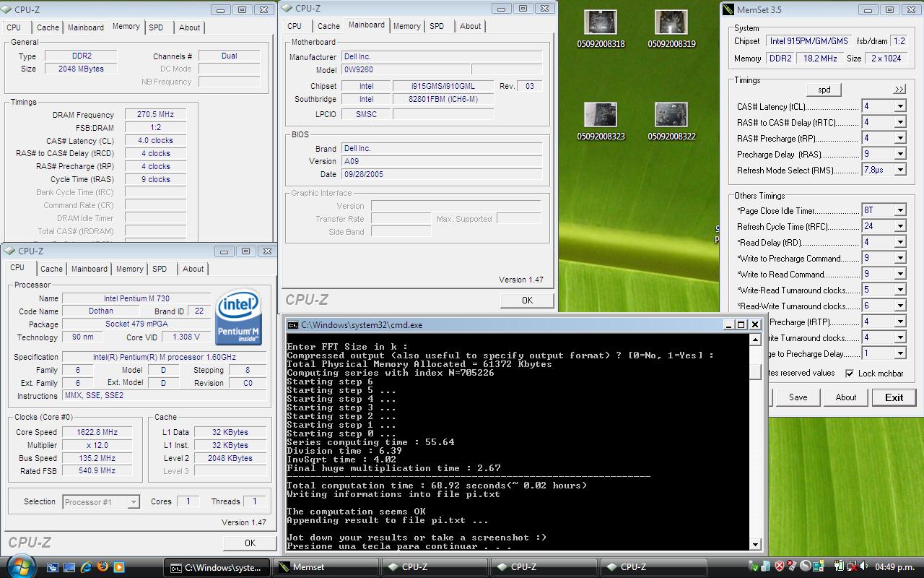This screenshot has width=924, height=578.
Task: Launch Internet Explorer from quick launch
Action: point(85,567)
